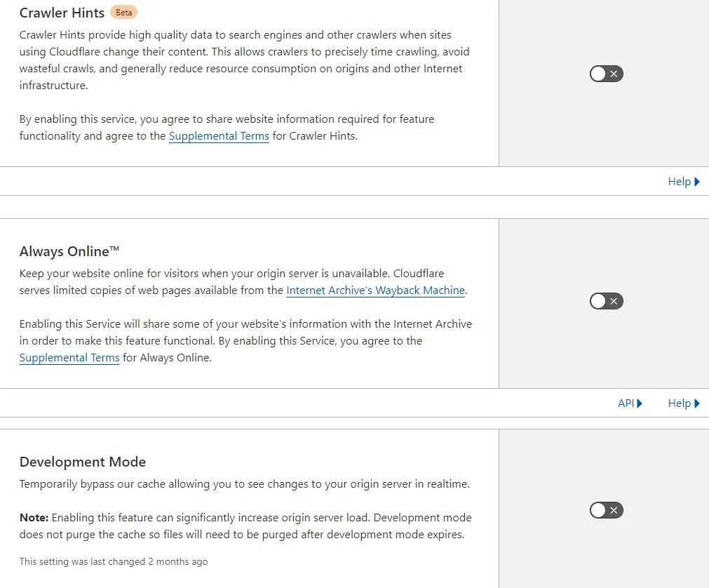Turn on the Always Online switch
The width and height of the screenshot is (709, 588).
[607, 301]
